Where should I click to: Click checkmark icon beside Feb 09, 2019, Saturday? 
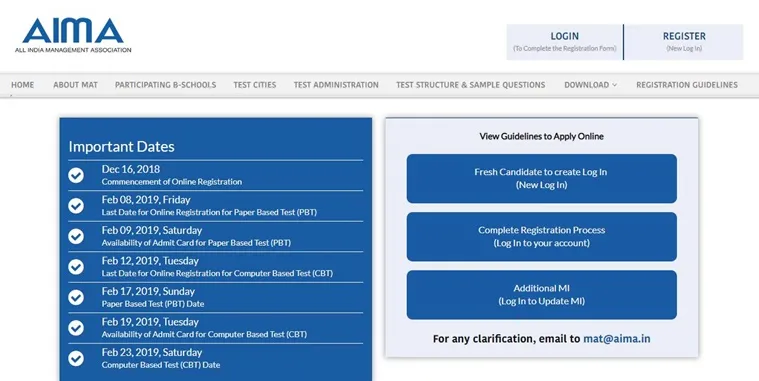point(76,236)
